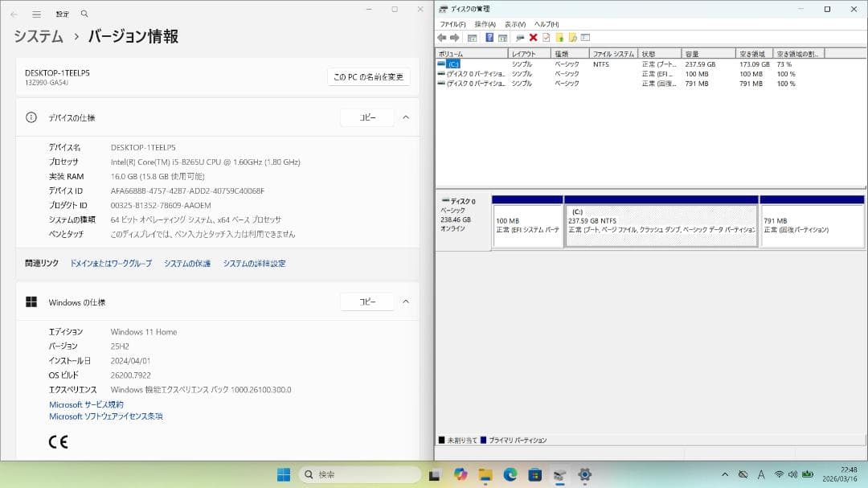Open the ヘルプ(H) menu
Screen dimensions: 868x488
click(x=547, y=24)
